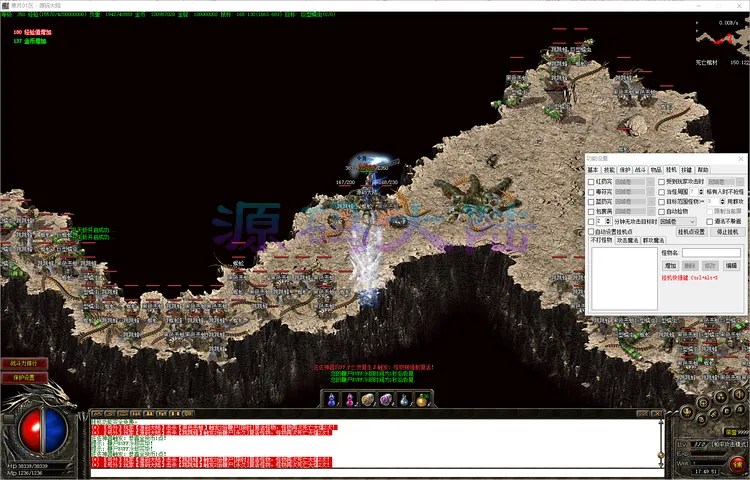Image resolution: width=750 pixels, height=480 pixels.
Task: Open the 遇到玩家攻击时 dropdown
Action: [x=723, y=182]
